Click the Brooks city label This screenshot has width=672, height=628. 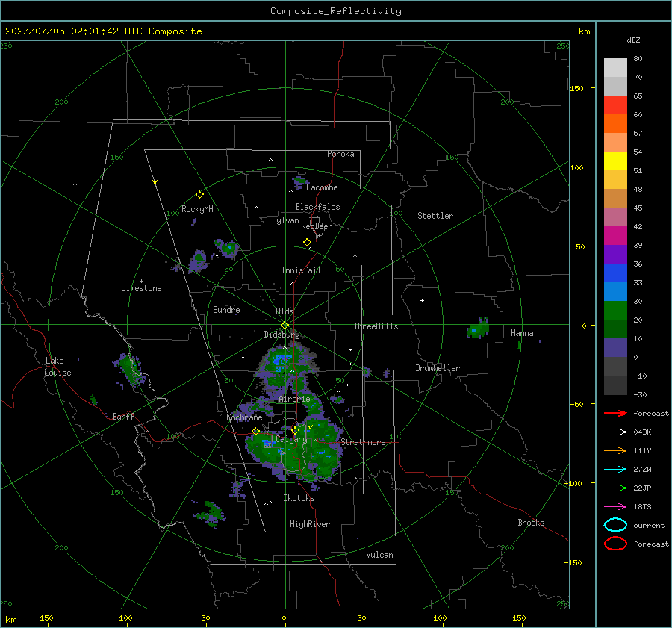[x=531, y=523]
